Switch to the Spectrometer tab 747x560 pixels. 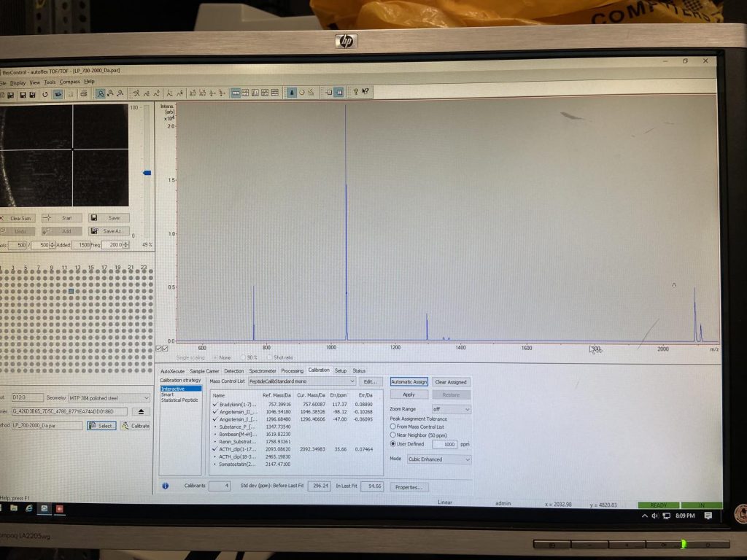(263, 371)
